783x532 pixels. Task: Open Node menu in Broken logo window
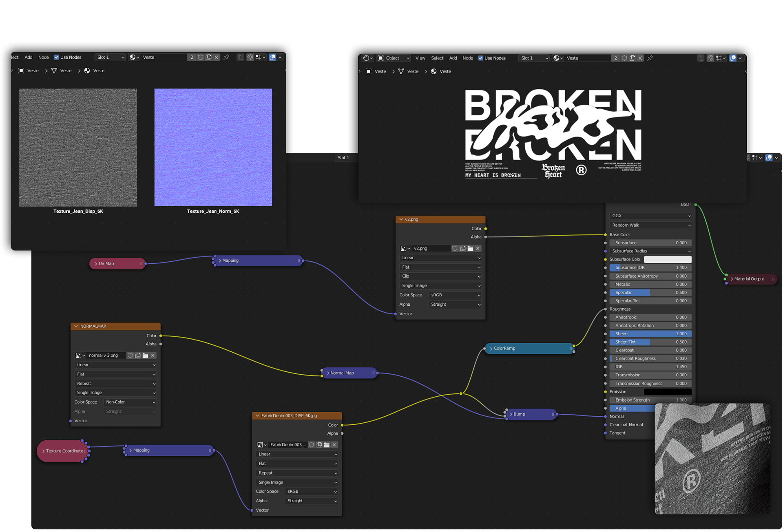click(x=468, y=58)
